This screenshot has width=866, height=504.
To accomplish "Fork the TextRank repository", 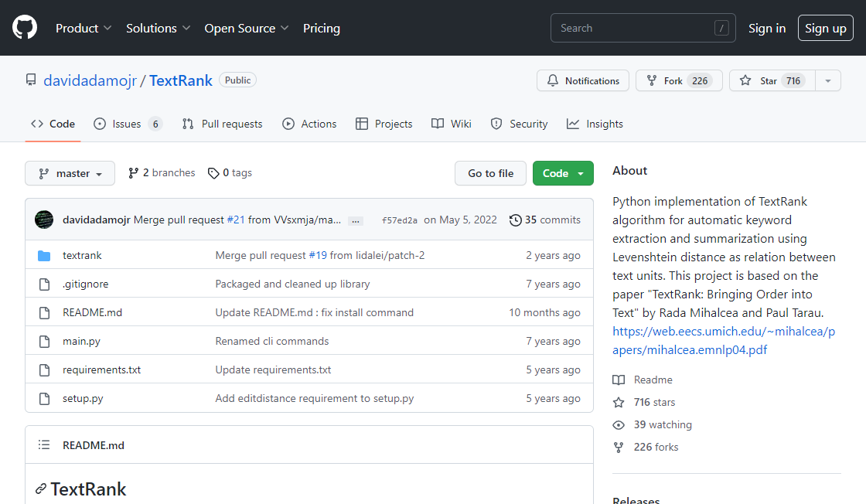I will pyautogui.click(x=678, y=80).
